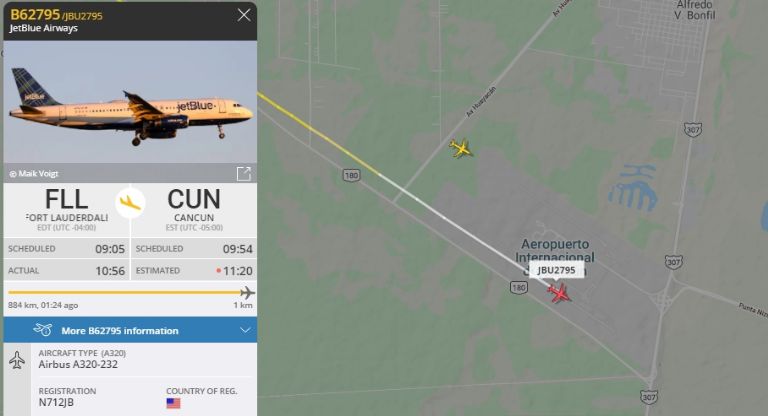This screenshot has width=768, height=416.
Task: Click the route plane icon between FLL and CUN
Action: pos(130,202)
